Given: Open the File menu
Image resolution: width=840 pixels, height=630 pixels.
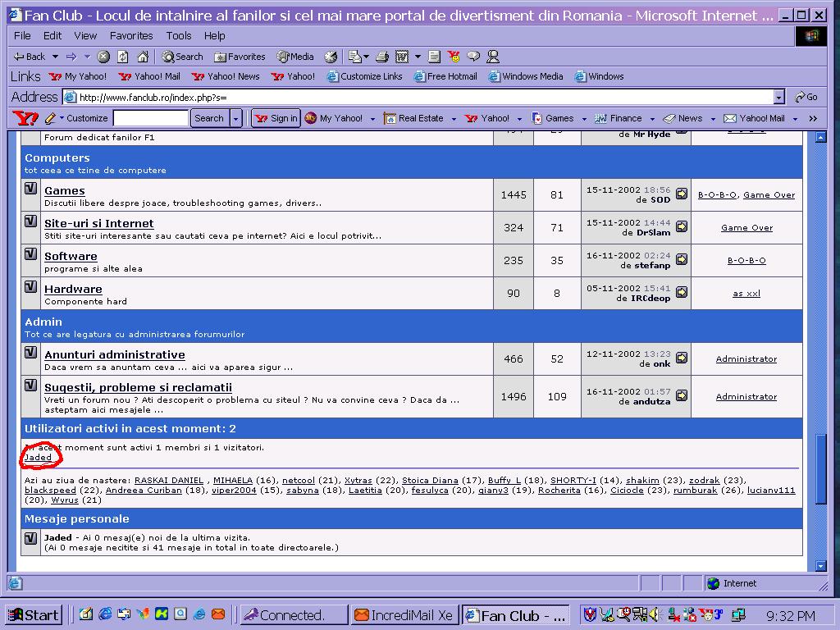Looking at the screenshot, I should click(22, 36).
